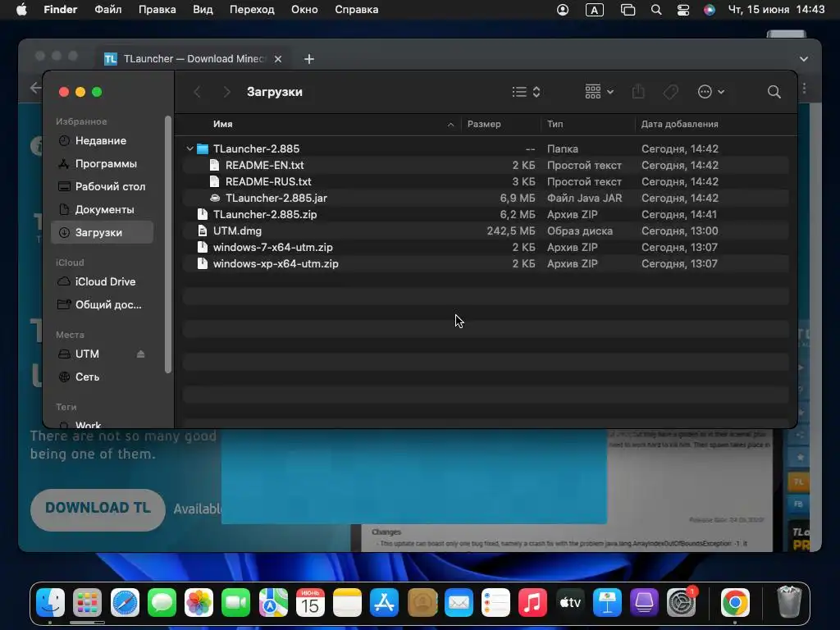Close the TLauncher browser tab
Viewport: 840px width, 630px height.
[278, 59]
